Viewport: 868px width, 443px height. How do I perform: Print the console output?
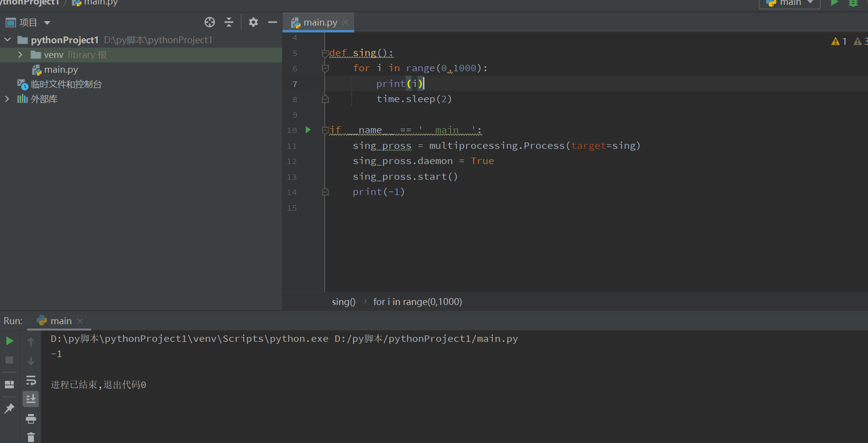click(31, 418)
